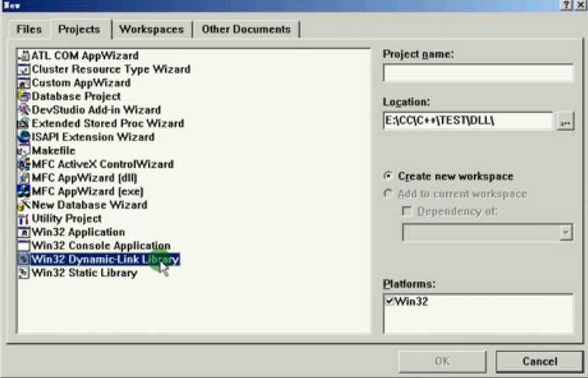Select Create new workspace radio button
The height and width of the screenshot is (378, 588).
tap(388, 176)
